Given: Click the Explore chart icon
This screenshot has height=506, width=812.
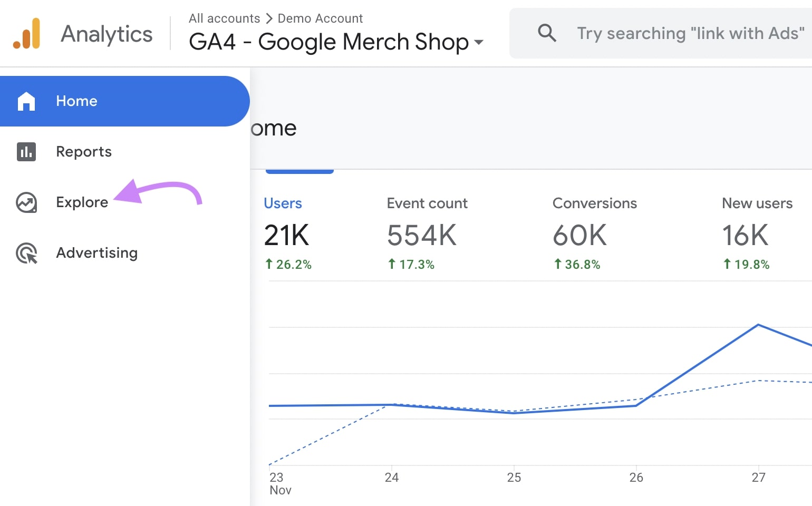Looking at the screenshot, I should click(x=26, y=202).
